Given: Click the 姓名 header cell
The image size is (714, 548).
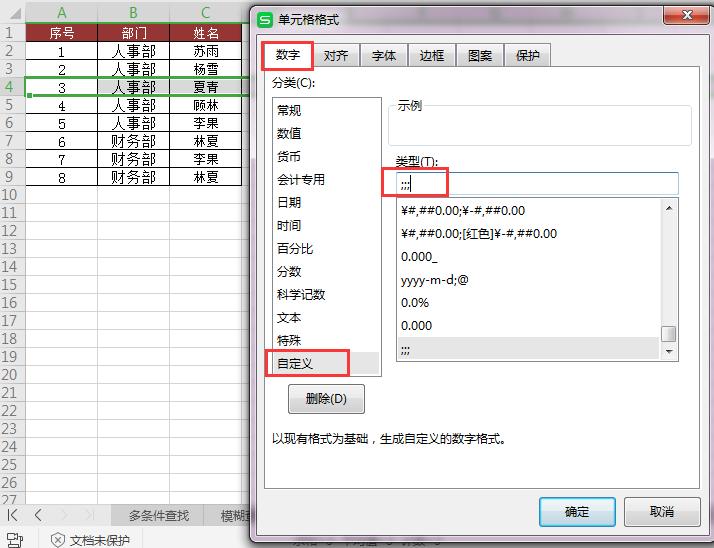Looking at the screenshot, I should pos(205,33).
